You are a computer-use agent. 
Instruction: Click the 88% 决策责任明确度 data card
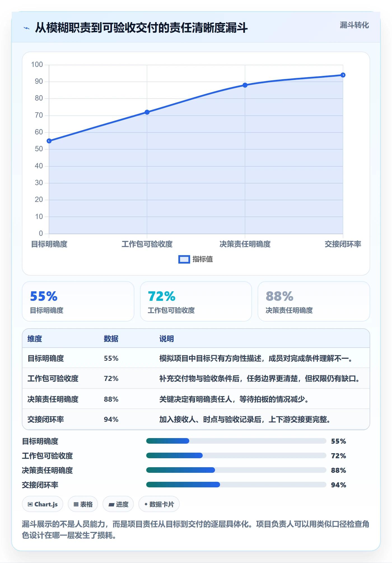click(314, 301)
